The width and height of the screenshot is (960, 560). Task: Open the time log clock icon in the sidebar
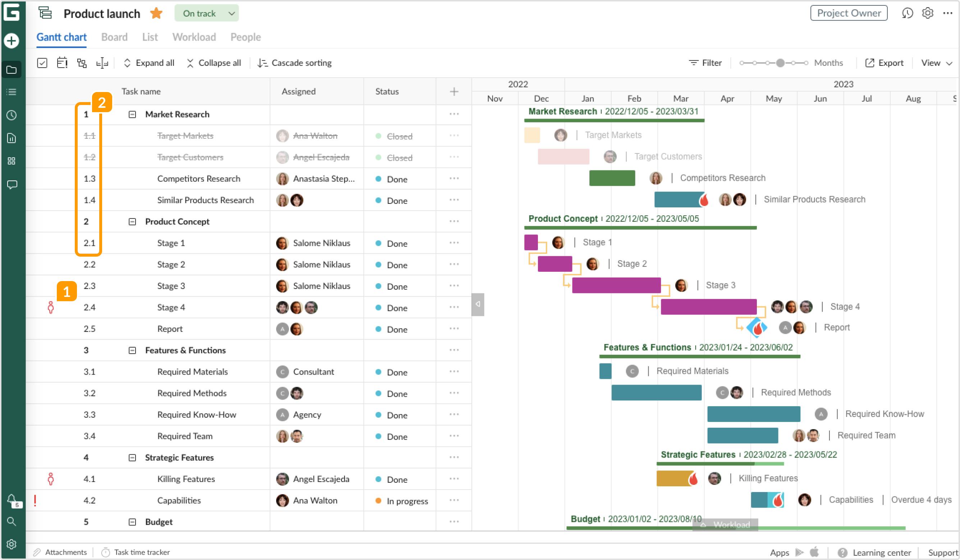[12, 115]
